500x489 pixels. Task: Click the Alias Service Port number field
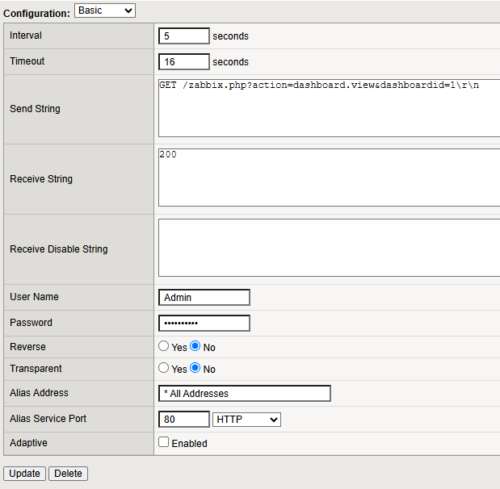pyautogui.click(x=184, y=419)
